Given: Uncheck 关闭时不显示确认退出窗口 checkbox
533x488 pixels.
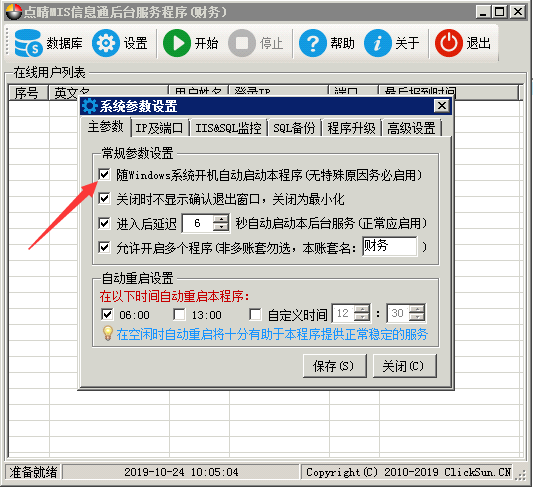Looking at the screenshot, I should tap(104, 198).
